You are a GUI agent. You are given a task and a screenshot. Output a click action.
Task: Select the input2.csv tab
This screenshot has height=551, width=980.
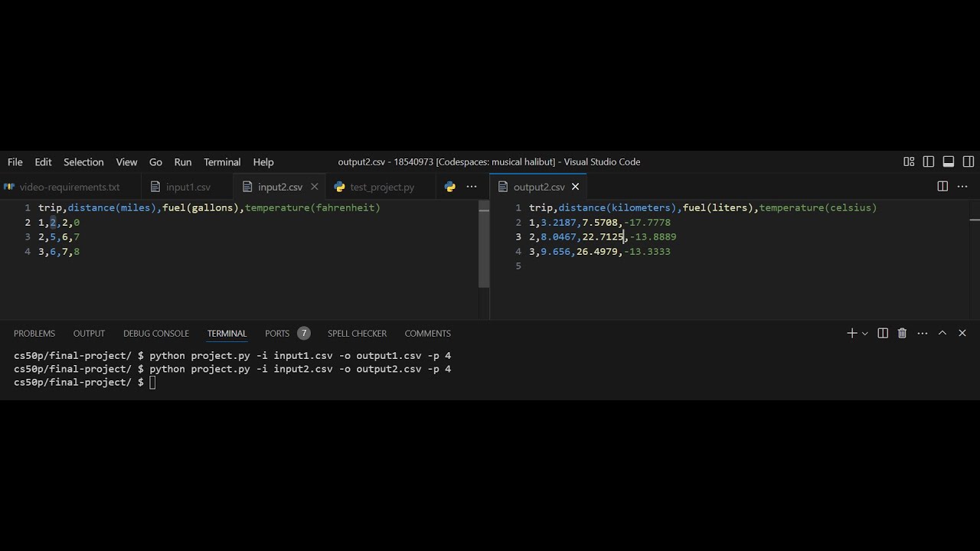(280, 187)
